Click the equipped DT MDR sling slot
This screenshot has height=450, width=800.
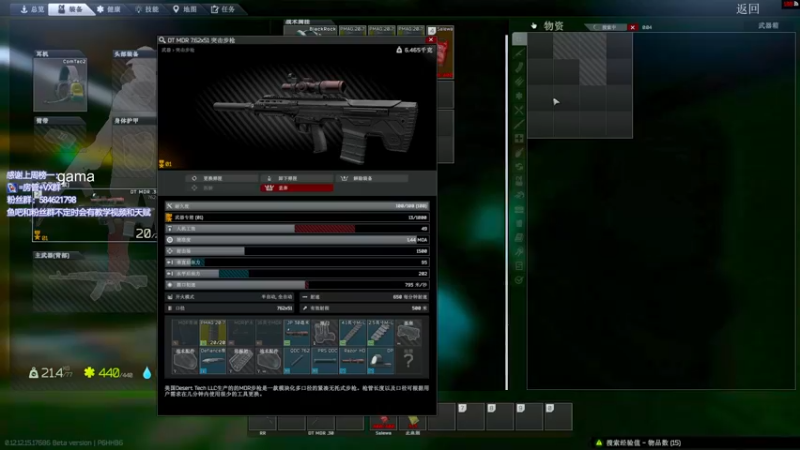[x=95, y=214]
